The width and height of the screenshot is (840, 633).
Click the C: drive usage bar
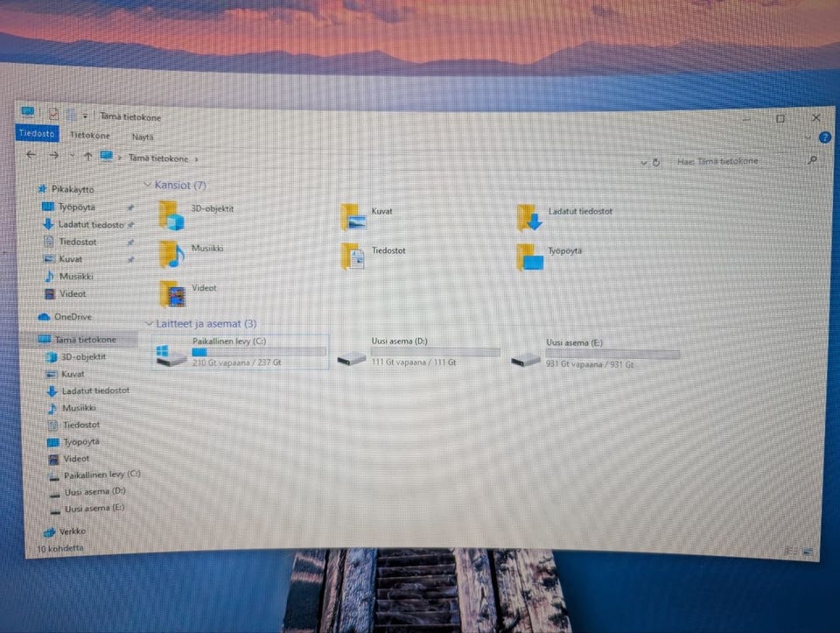coord(259,352)
